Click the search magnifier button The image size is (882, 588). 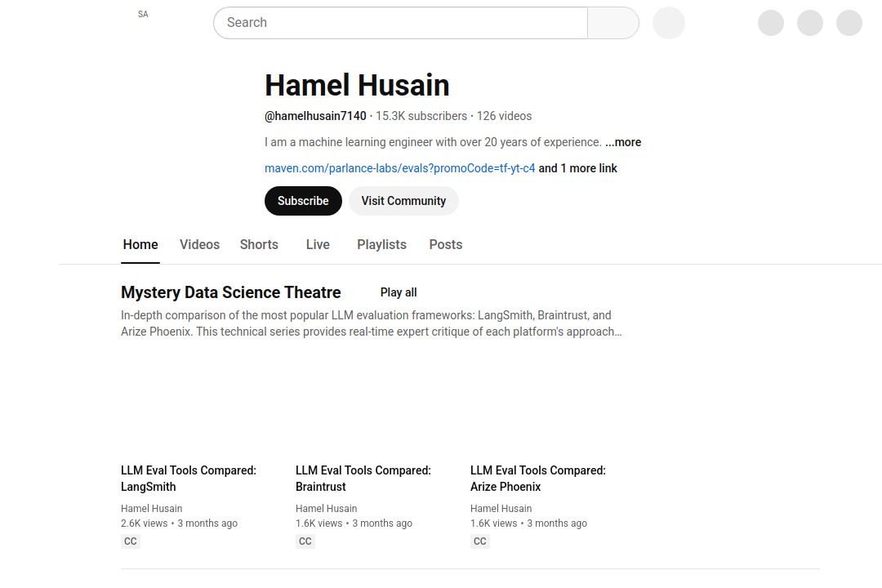click(612, 23)
